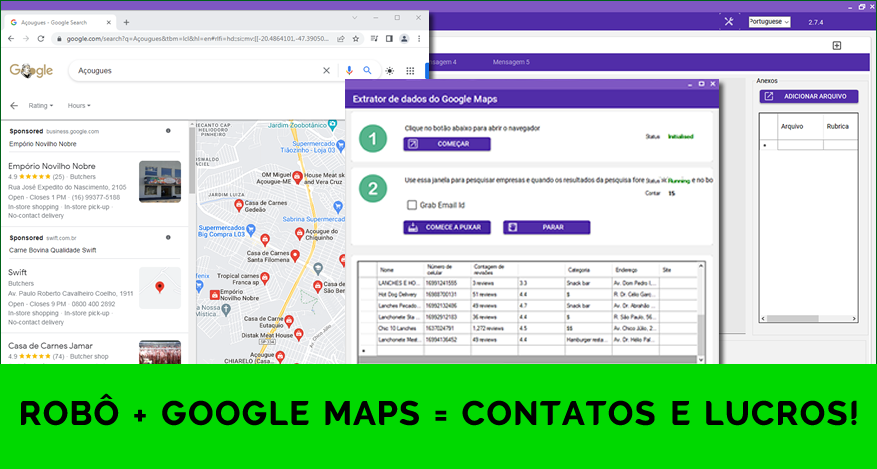Toggle Google dark theme sun icon

pos(389,70)
